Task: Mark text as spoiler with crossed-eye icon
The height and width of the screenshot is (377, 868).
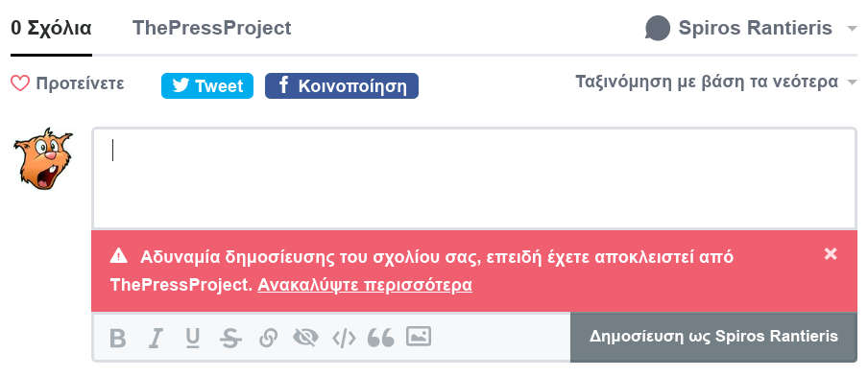Action: [x=305, y=338]
